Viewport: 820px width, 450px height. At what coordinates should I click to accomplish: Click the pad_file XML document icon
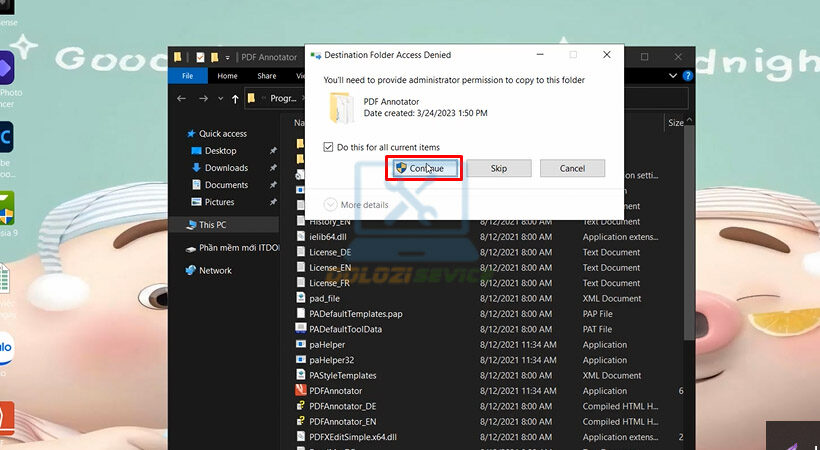(301, 298)
